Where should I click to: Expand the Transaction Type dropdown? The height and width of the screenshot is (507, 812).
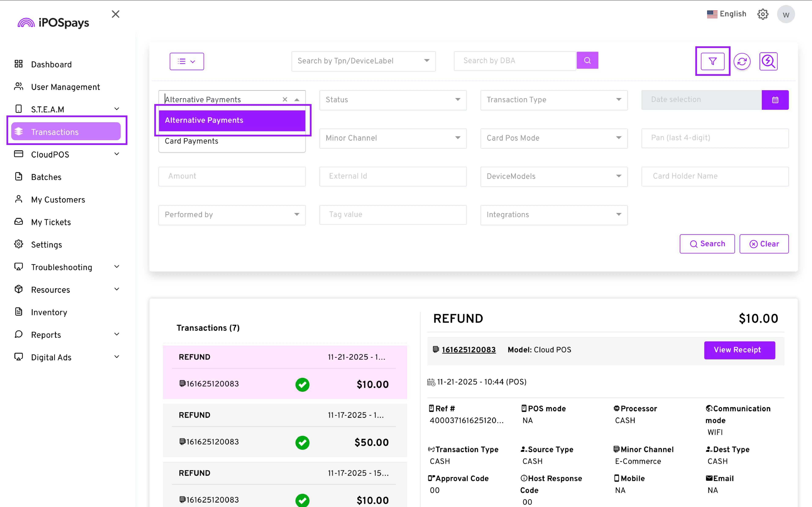554,100
